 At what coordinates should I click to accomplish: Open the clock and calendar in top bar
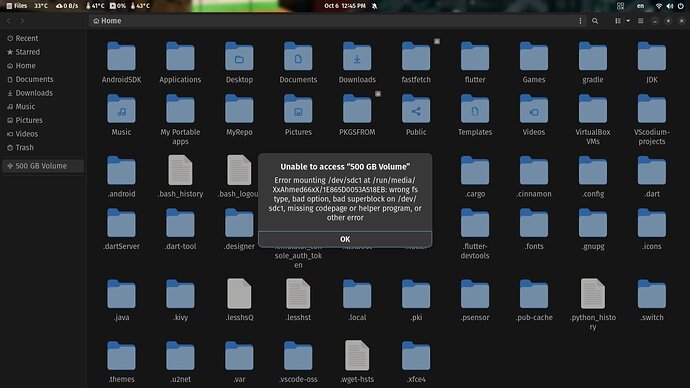pos(345,6)
